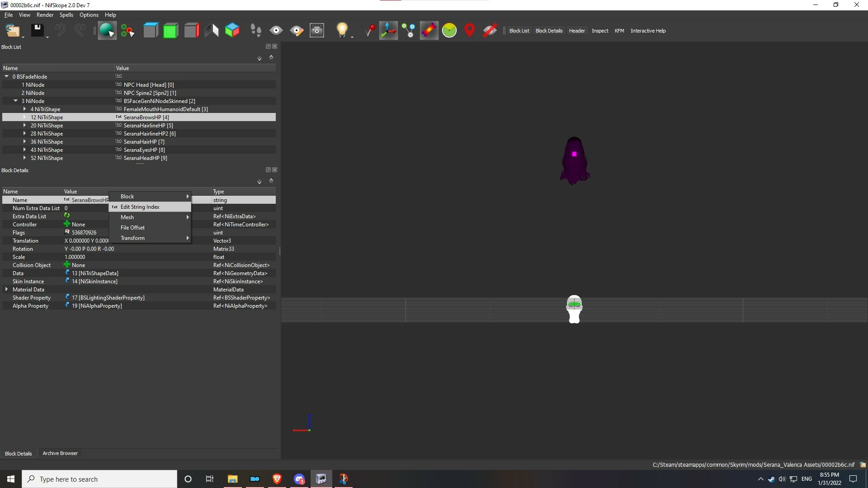Collapse the 0 BSFadeNode tree node

tap(7, 76)
